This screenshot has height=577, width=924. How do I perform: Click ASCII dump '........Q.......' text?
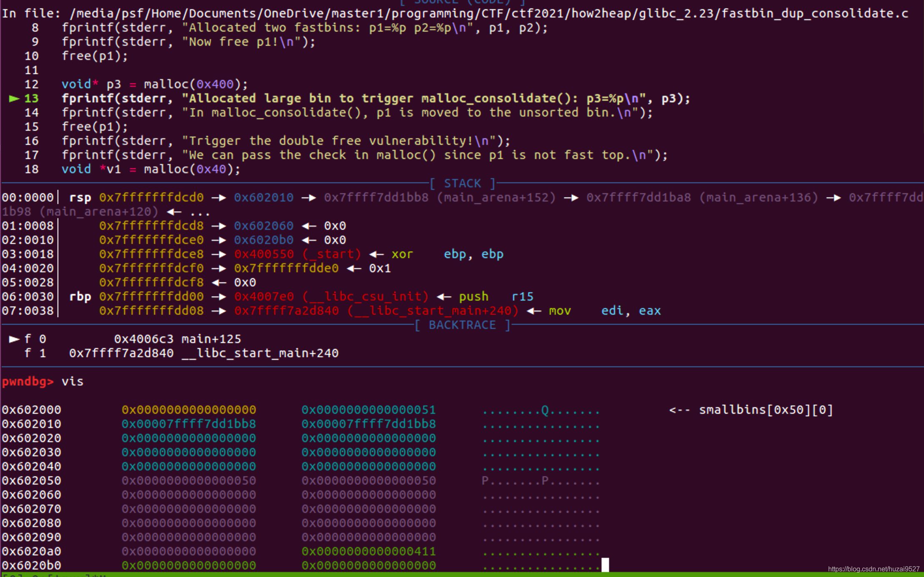[541, 410]
